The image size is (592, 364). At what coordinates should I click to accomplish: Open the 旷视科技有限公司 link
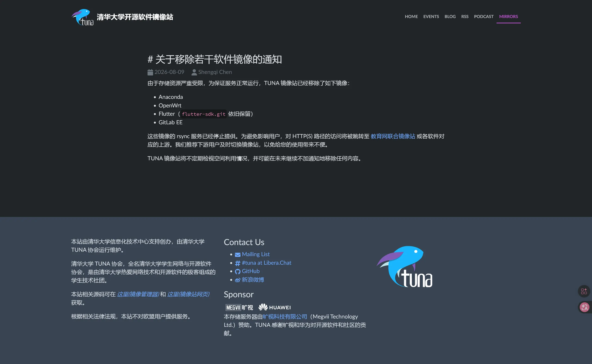point(285,317)
